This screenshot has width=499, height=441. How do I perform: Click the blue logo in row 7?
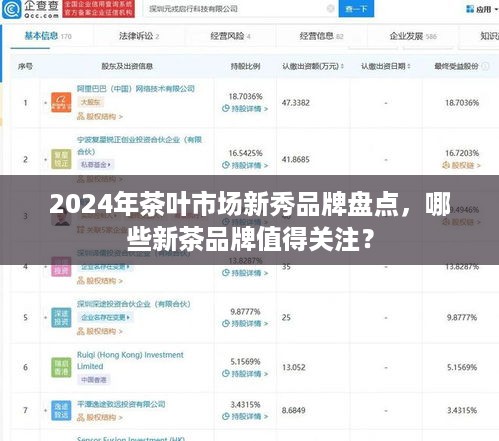[x=61, y=410]
